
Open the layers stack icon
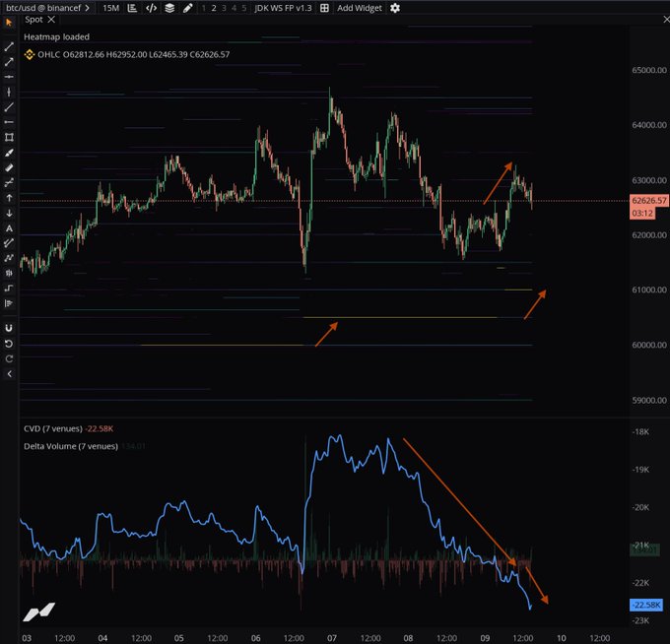click(x=169, y=8)
